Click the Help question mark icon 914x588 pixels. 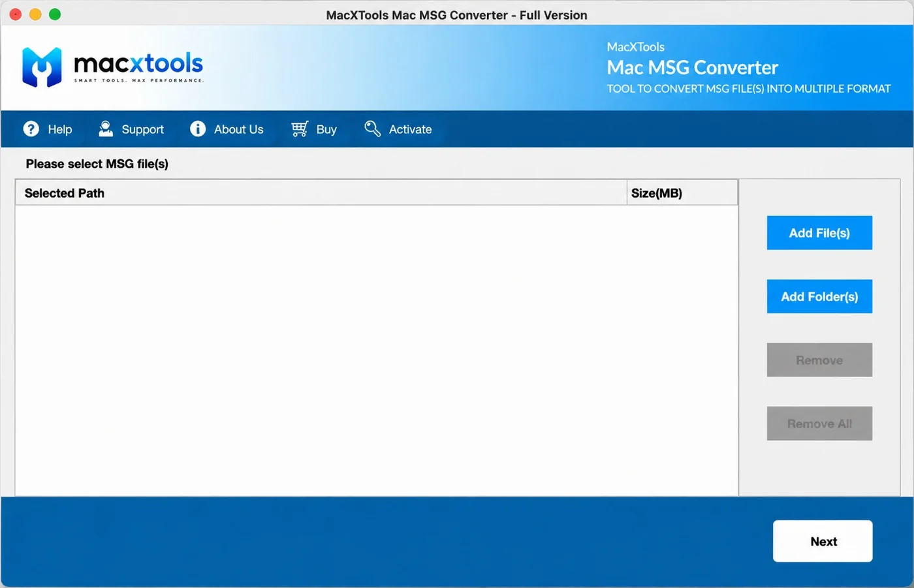[31, 129]
